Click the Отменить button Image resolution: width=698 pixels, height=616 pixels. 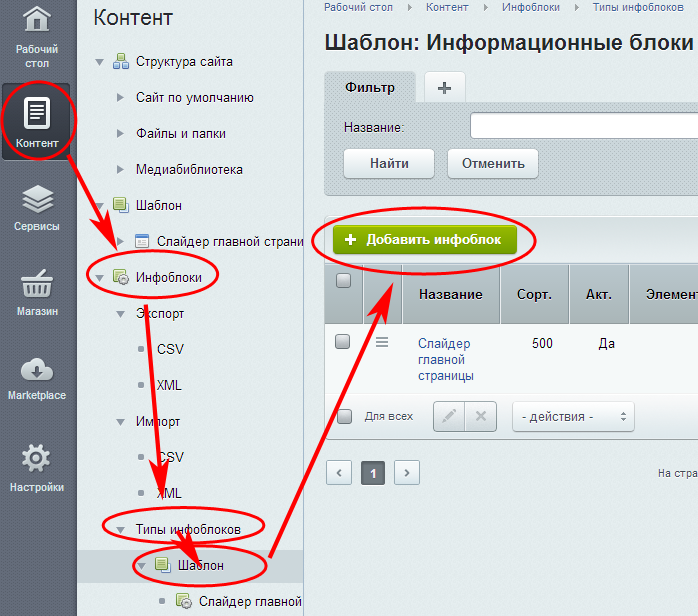(493, 163)
